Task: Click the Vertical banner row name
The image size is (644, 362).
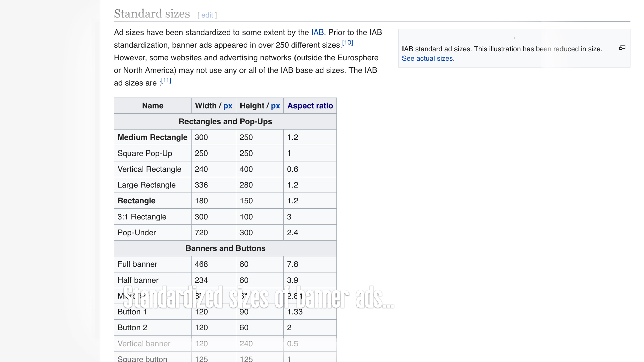Action: click(144, 344)
